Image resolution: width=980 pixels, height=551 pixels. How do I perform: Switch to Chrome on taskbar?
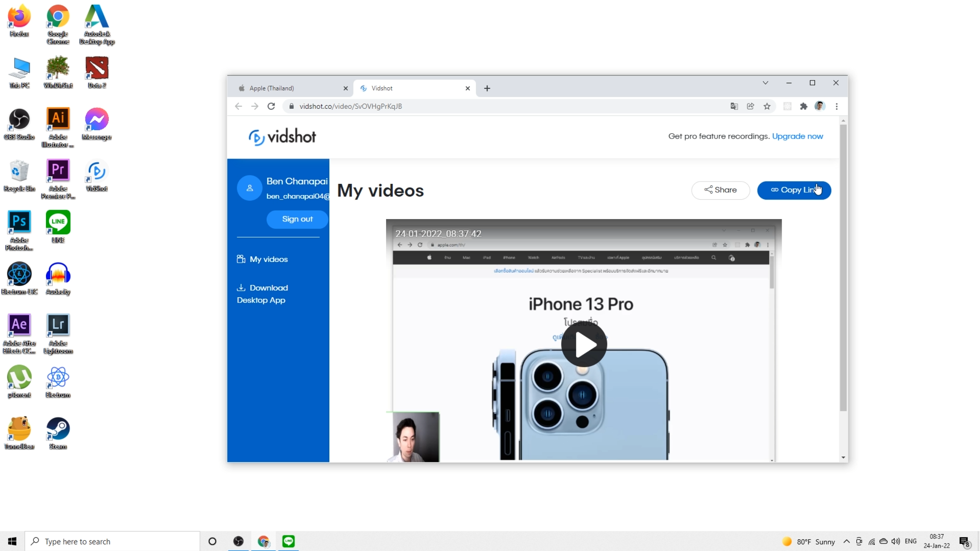[x=264, y=541]
